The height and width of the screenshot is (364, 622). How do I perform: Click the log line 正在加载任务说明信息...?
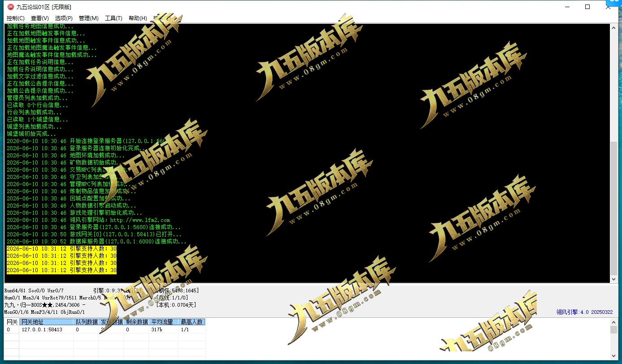(x=40, y=62)
